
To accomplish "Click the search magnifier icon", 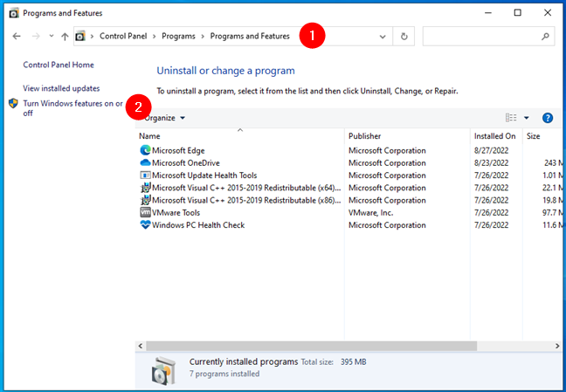I will coord(545,37).
